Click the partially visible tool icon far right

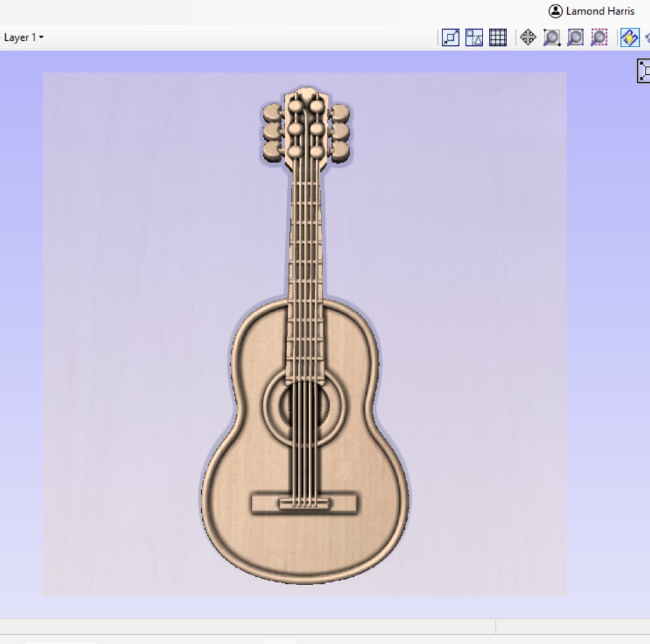648,38
